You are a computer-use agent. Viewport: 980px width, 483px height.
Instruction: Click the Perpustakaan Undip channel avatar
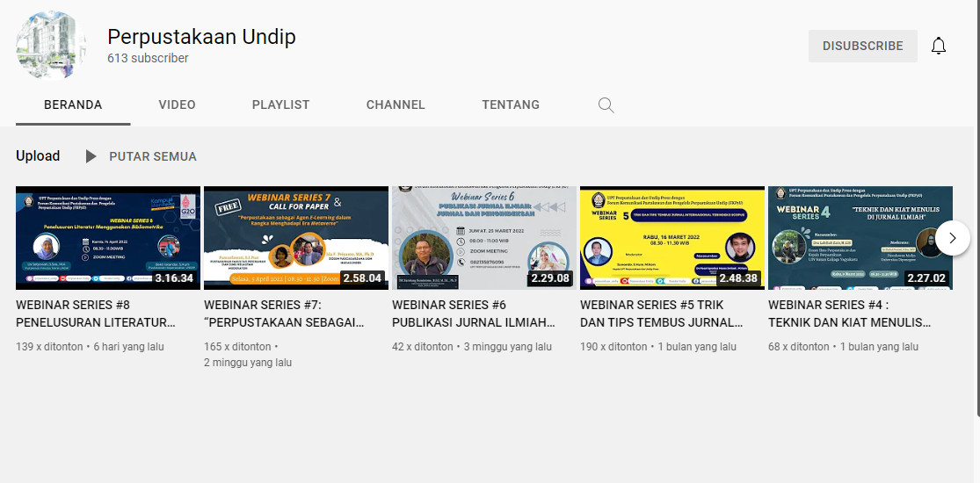pyautogui.click(x=51, y=45)
